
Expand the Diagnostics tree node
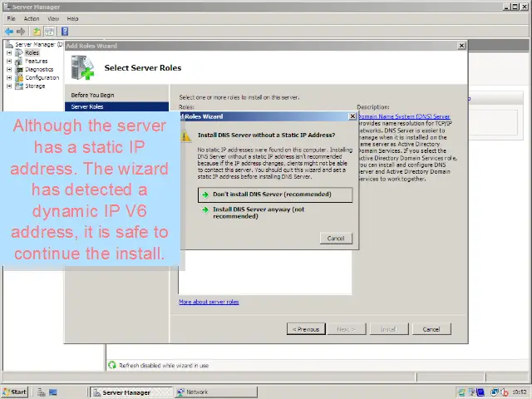[9, 70]
